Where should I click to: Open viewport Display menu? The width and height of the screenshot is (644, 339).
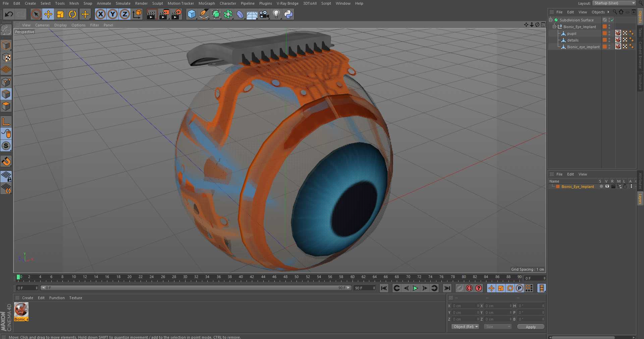pos(60,25)
